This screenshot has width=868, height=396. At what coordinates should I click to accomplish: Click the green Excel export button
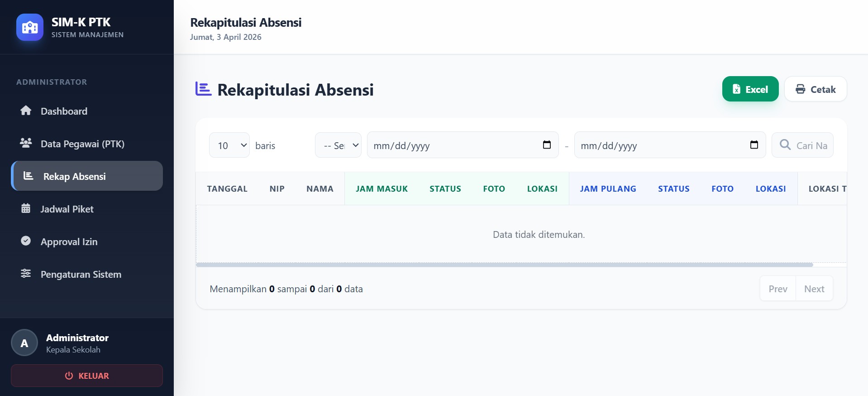(750, 89)
